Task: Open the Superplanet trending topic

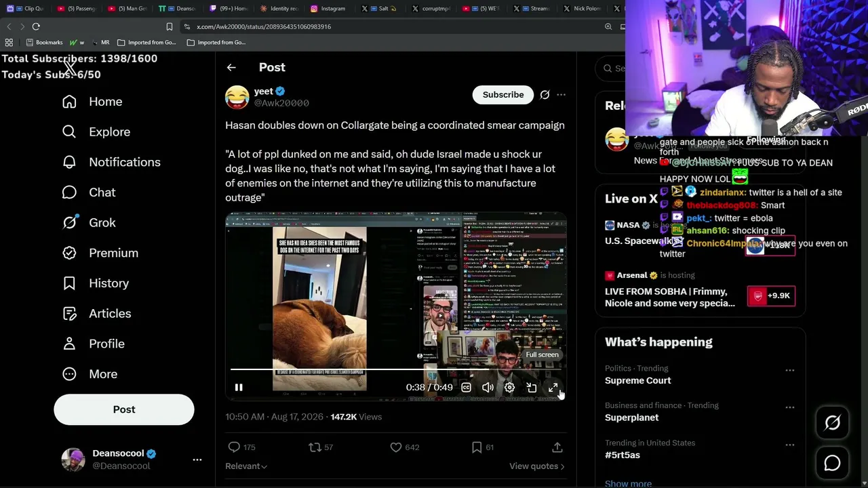Action: [631, 418]
